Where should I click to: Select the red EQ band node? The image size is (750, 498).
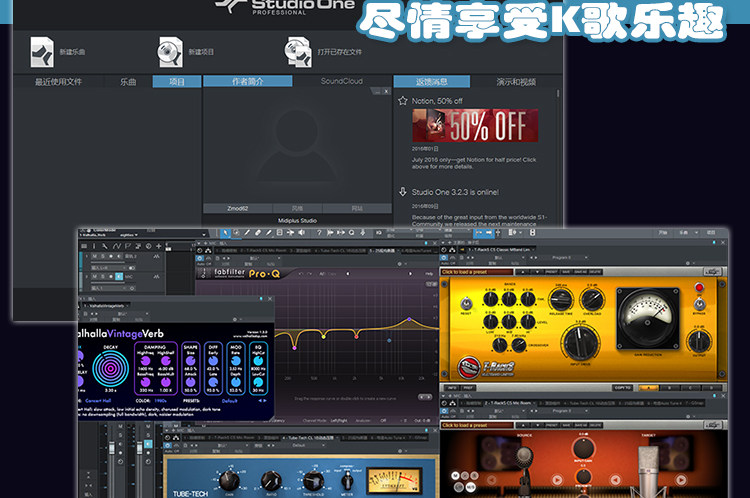coord(356,337)
